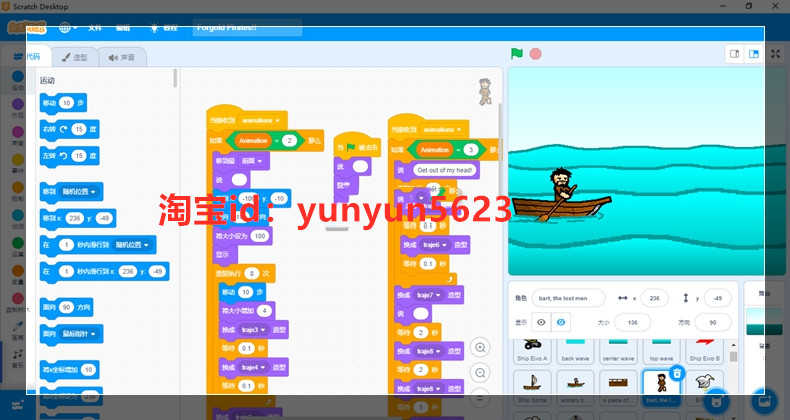Select the dark-orange Variables category circle
This screenshot has width=790, height=420.
(18, 271)
